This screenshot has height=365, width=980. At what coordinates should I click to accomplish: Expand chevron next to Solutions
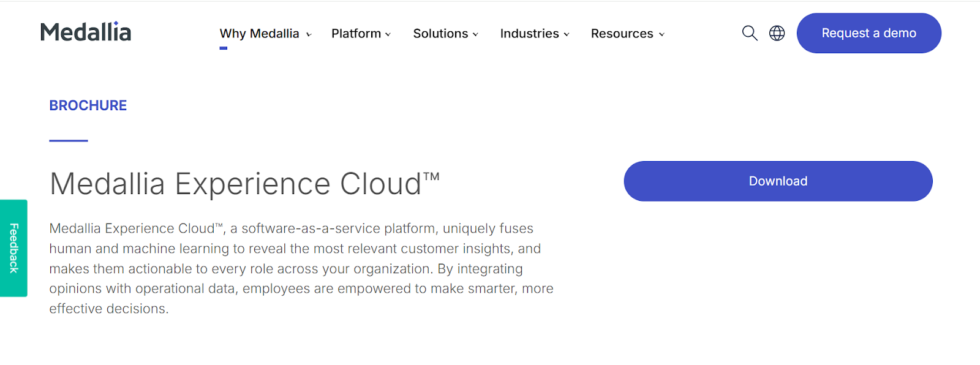click(475, 35)
